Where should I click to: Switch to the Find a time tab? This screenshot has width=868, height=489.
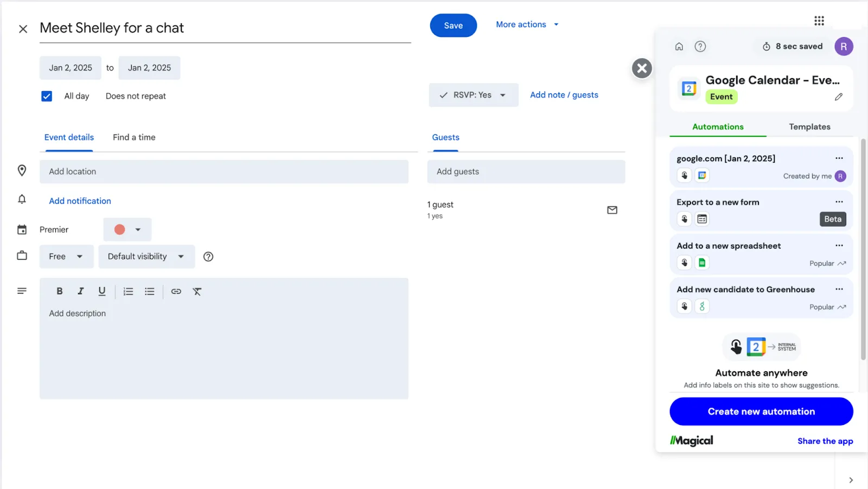tap(134, 137)
